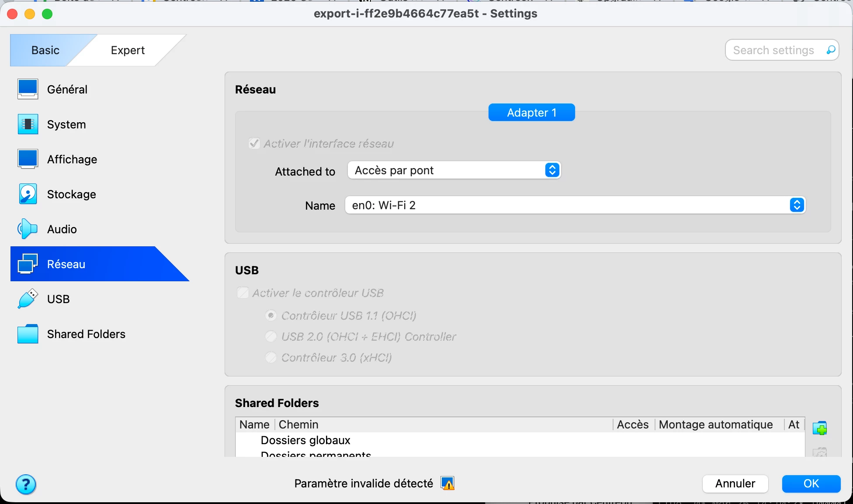Image resolution: width=853 pixels, height=504 pixels.
Task: Select Contrôleur 3.0 (xHCI) radio button
Action: pyautogui.click(x=271, y=357)
